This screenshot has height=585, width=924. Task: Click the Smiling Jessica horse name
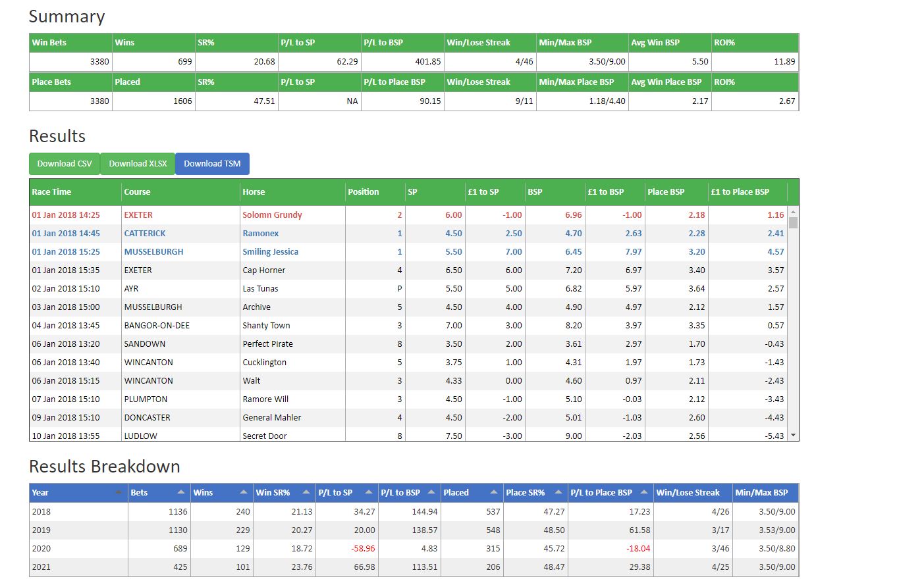[x=270, y=252]
